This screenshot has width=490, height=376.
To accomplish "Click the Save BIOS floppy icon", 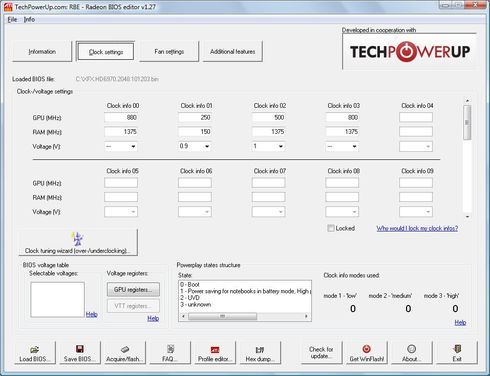I will point(79,349).
